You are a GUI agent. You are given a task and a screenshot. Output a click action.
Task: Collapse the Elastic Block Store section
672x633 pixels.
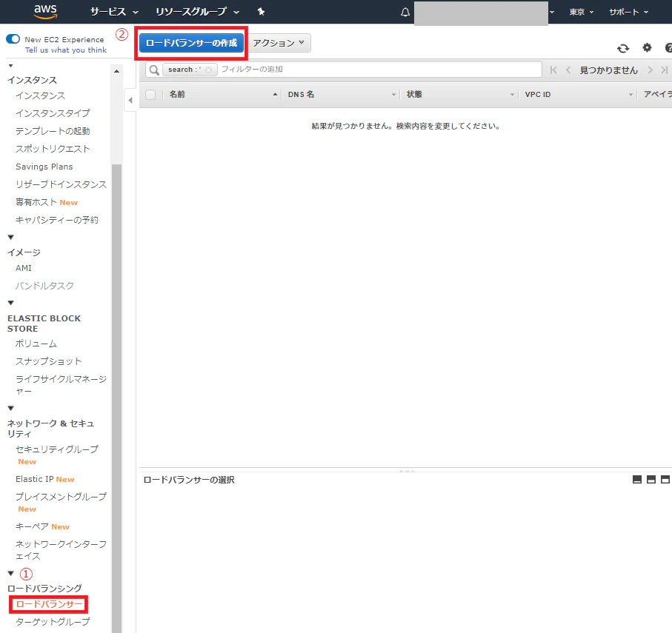point(10,303)
